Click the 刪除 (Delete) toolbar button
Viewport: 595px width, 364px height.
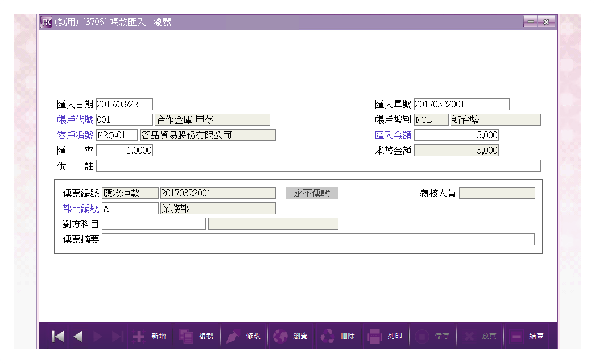click(x=338, y=336)
